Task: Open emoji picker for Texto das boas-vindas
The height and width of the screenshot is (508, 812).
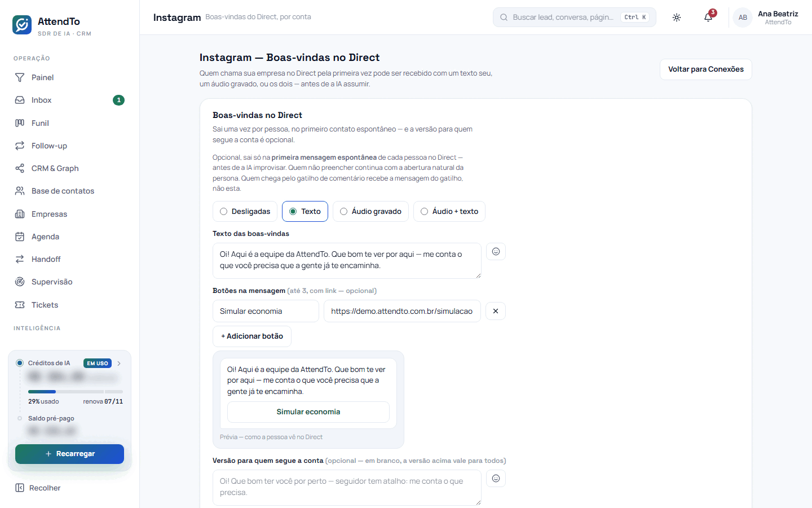Action: [x=496, y=252]
